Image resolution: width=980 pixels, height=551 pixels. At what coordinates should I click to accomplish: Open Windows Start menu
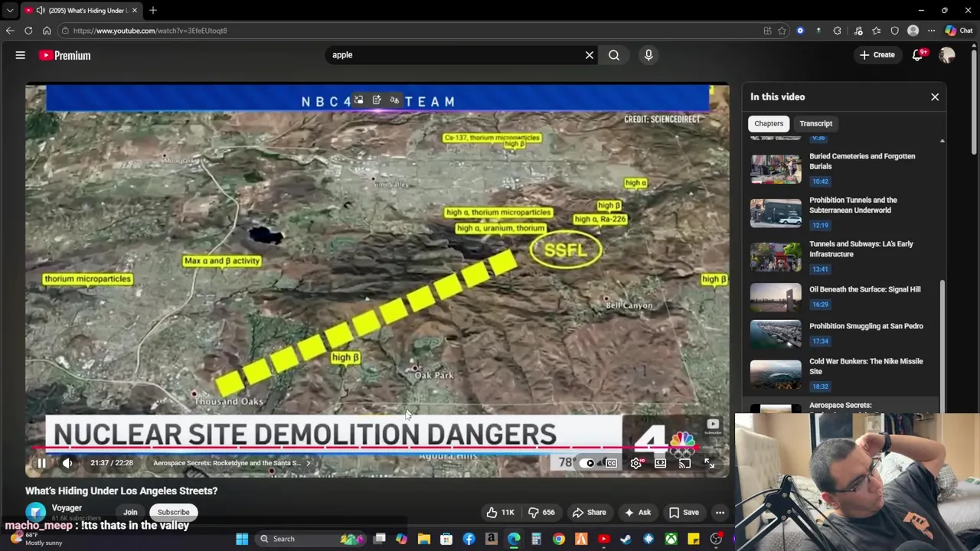point(242,539)
